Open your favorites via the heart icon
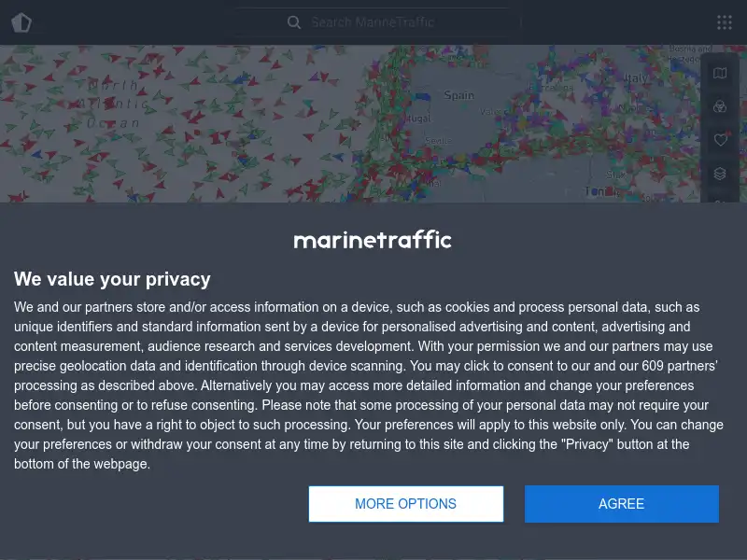 click(720, 140)
